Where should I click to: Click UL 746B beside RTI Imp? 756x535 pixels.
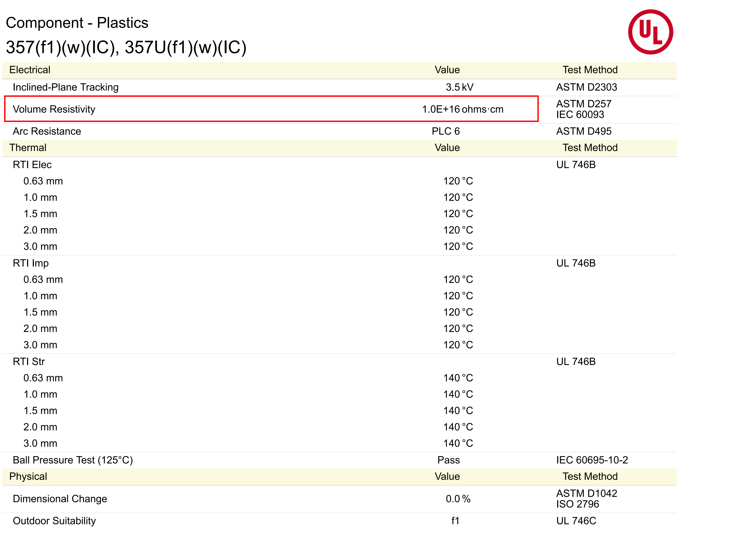(x=576, y=263)
